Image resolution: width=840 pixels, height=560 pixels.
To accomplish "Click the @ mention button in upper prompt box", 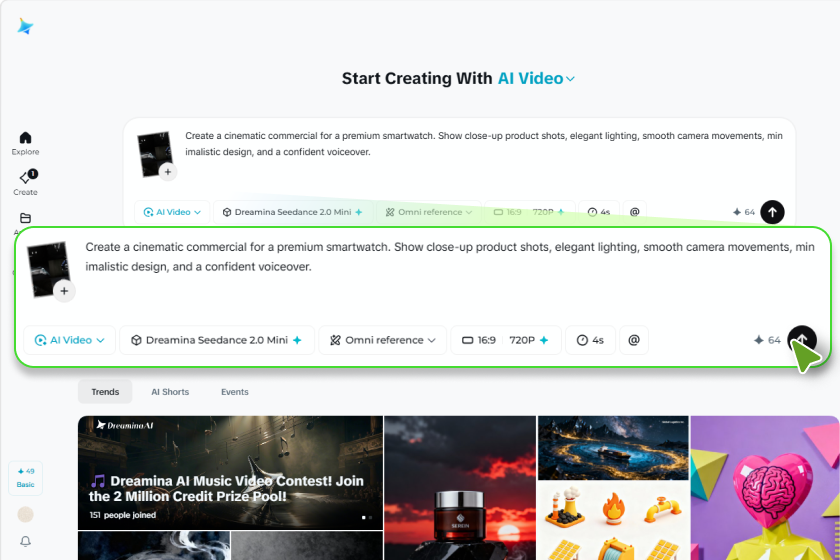I will [x=634, y=212].
